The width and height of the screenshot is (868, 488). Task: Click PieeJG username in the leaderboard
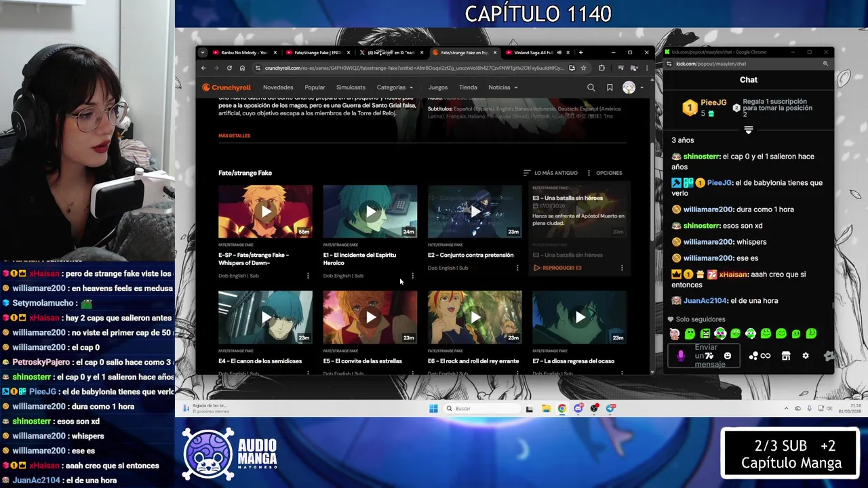click(x=713, y=103)
